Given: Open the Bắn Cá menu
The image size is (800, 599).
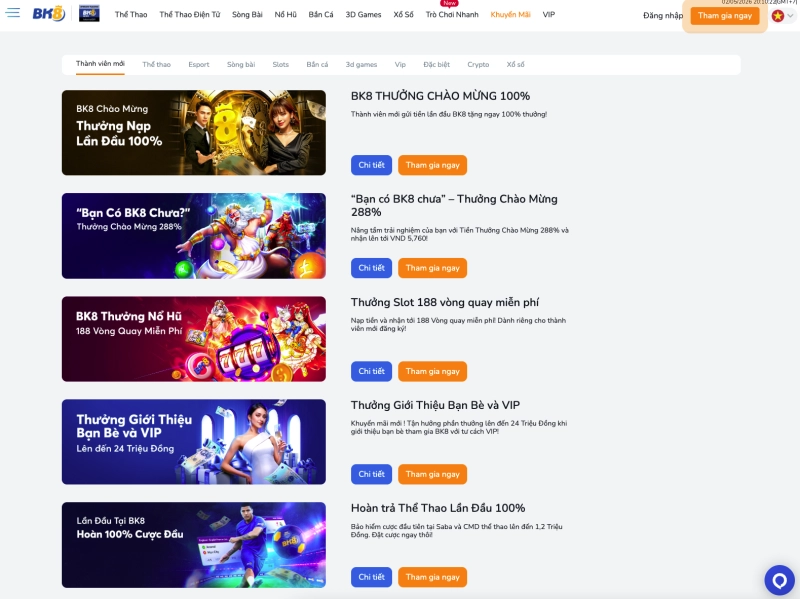Looking at the screenshot, I should [x=321, y=15].
